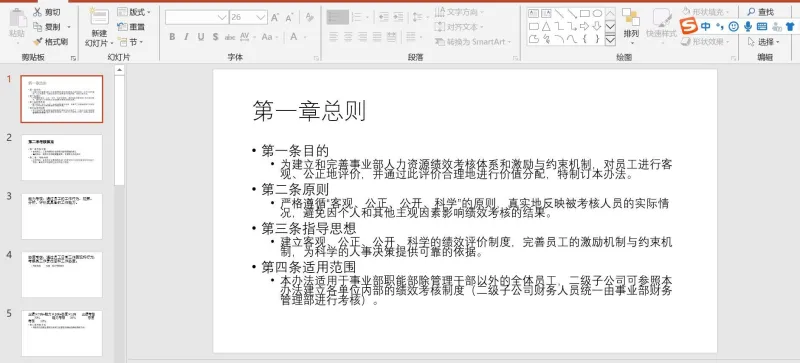The image size is (800, 363).
Task: Select slide 3 thumbnail
Action: coord(62,216)
